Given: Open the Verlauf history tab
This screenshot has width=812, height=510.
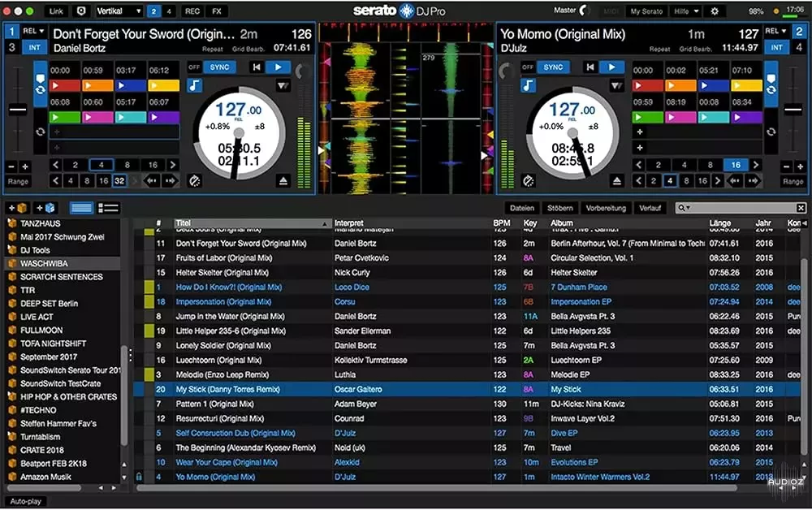Looking at the screenshot, I should (x=650, y=208).
